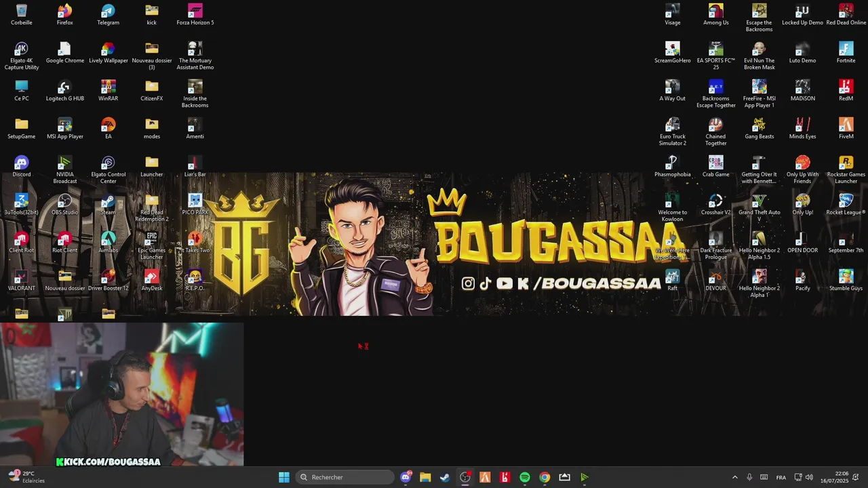Screen dimensions: 868x488
Task: Launch Forza Horizon 5 shortcut
Action: coord(195,15)
